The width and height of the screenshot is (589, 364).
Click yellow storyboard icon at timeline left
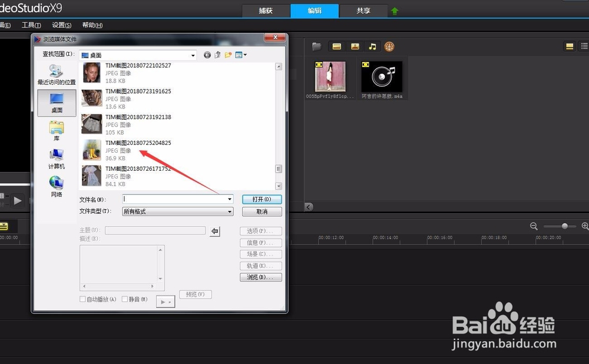point(4,226)
